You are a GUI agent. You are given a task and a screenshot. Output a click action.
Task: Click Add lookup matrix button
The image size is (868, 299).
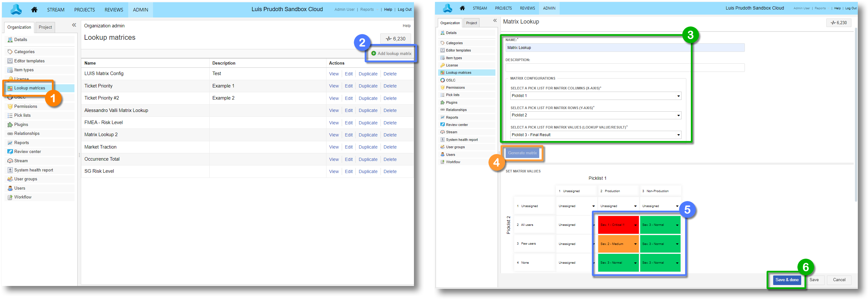pos(391,53)
